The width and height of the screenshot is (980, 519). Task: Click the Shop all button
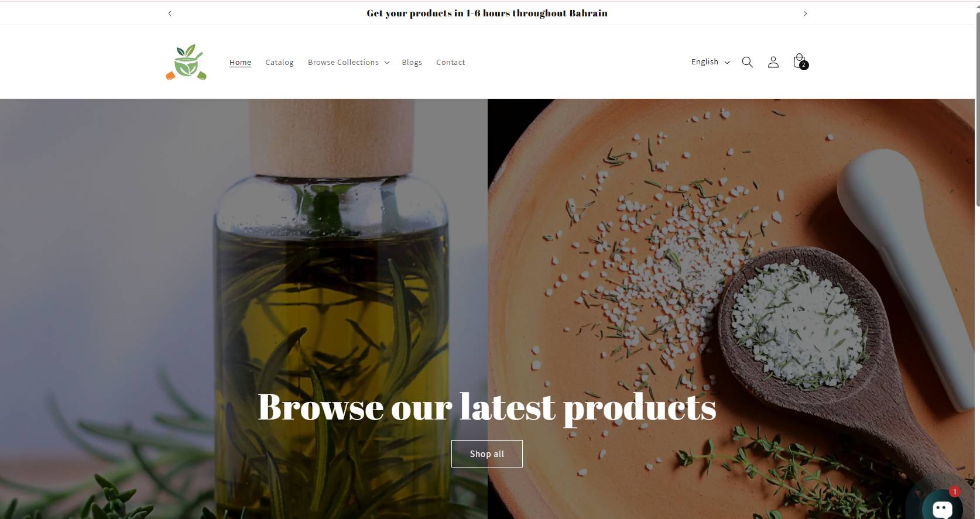pos(486,453)
